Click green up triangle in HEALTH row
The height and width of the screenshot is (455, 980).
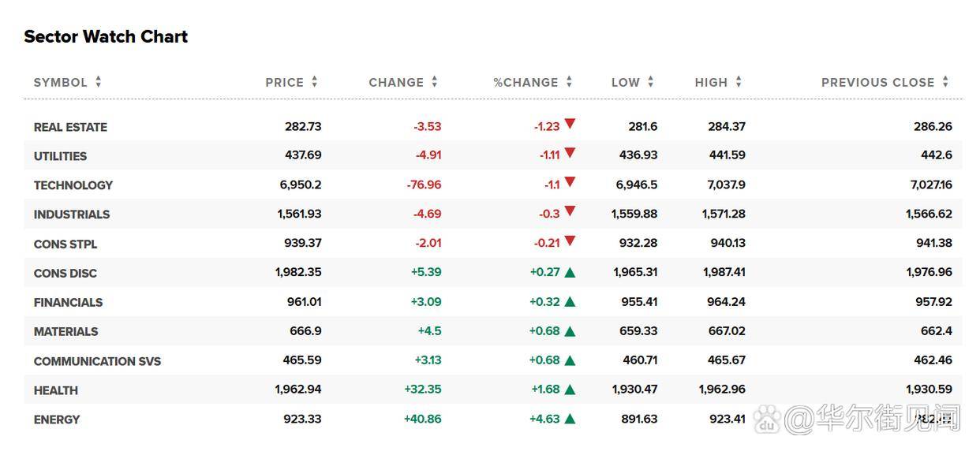[x=570, y=390]
